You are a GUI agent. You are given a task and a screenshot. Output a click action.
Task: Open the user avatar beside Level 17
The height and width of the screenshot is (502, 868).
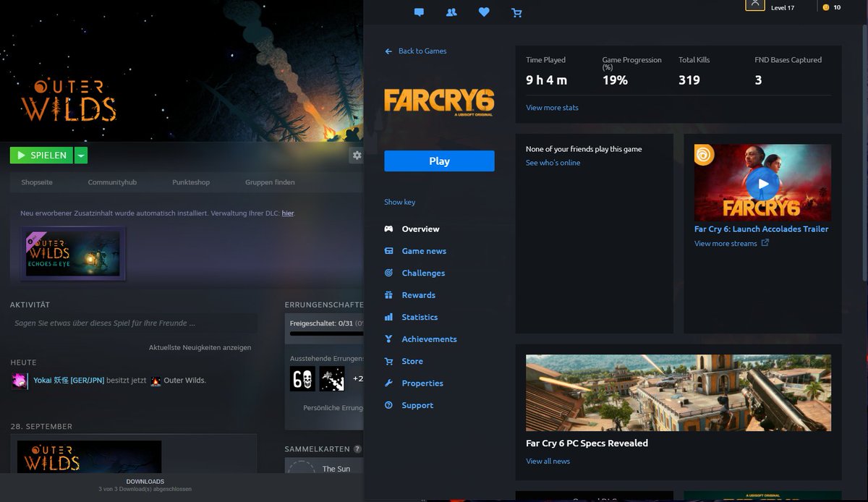[754, 4]
